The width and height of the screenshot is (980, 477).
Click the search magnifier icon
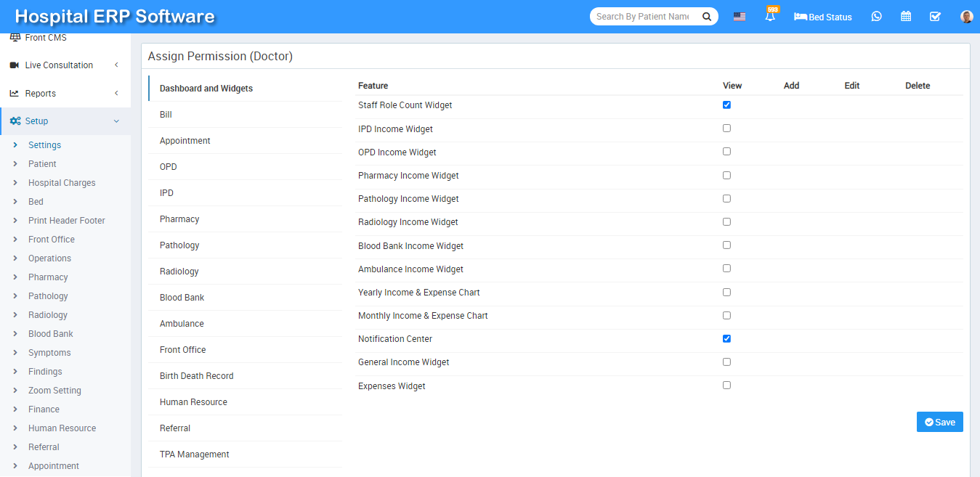(706, 17)
